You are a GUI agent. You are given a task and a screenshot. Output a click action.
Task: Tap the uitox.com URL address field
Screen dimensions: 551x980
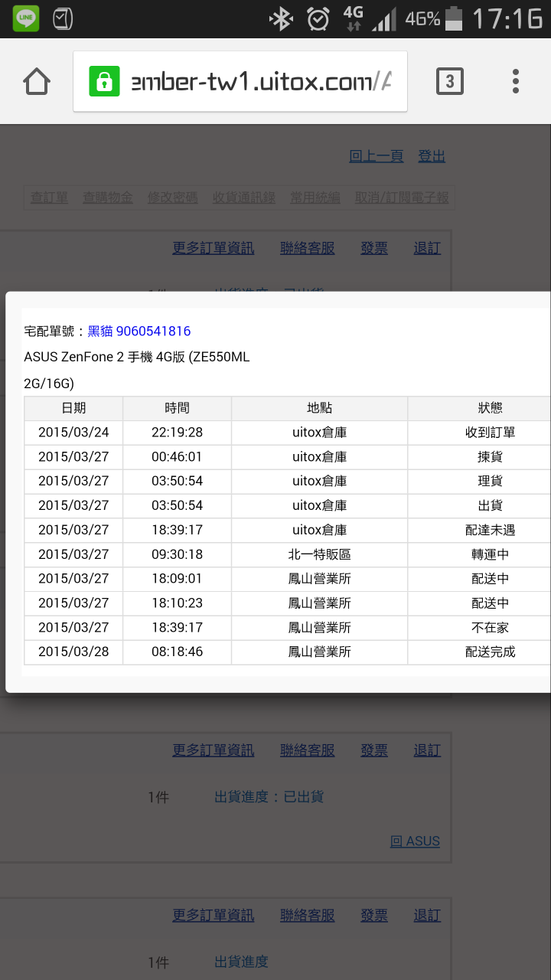coord(240,82)
